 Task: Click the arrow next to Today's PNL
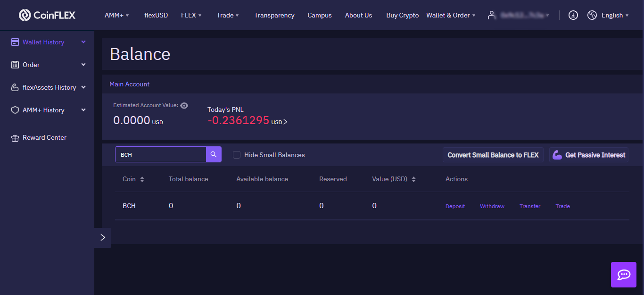(x=285, y=122)
